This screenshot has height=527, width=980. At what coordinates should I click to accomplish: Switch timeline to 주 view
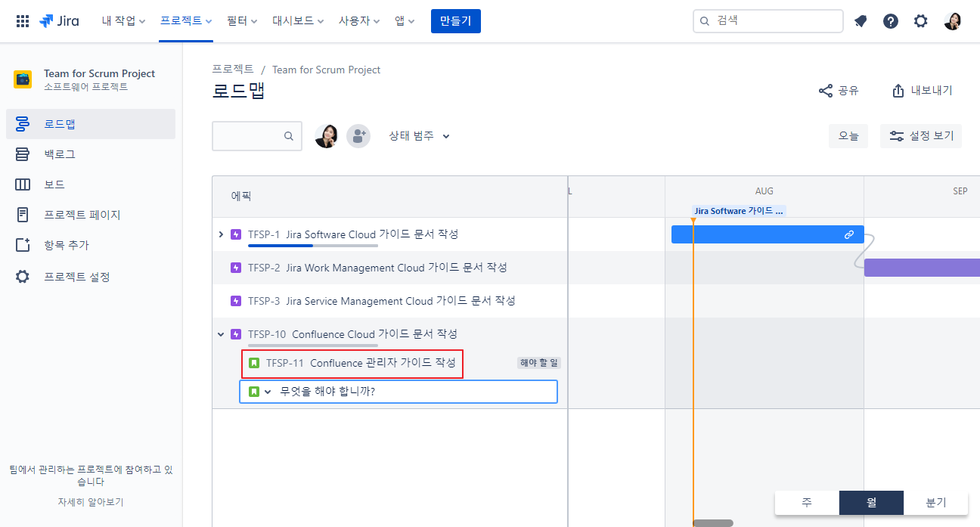pyautogui.click(x=807, y=503)
